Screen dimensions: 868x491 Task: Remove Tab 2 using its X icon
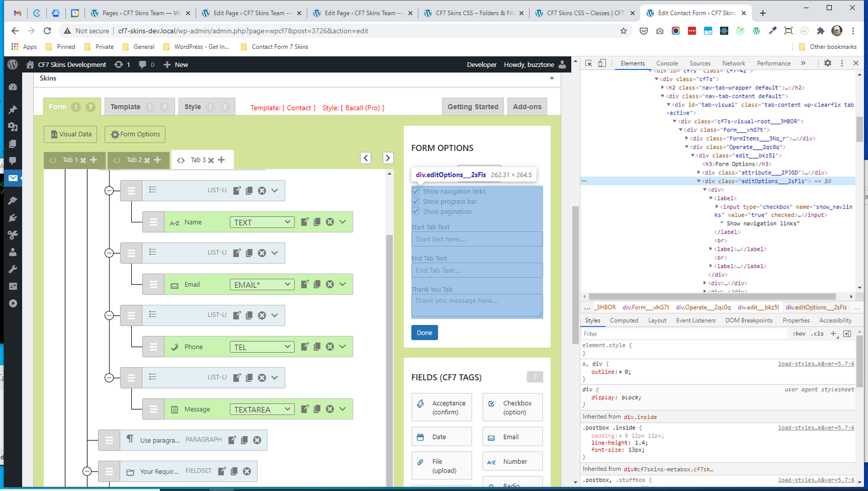[x=147, y=161]
